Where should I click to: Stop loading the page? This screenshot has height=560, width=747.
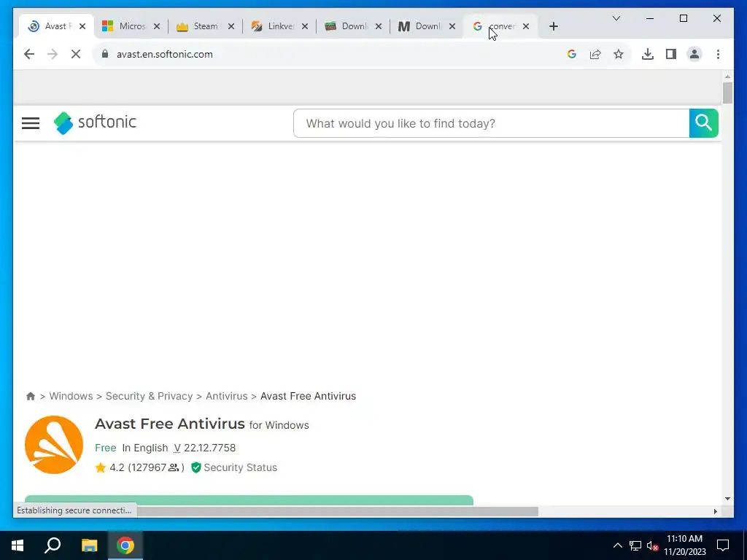76,54
